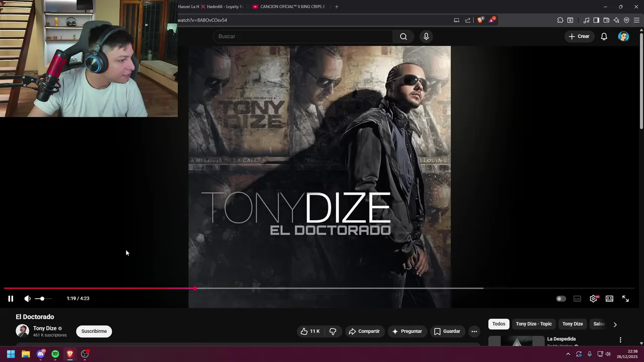Select the 'Tony Dize' filter chip

coord(573,324)
